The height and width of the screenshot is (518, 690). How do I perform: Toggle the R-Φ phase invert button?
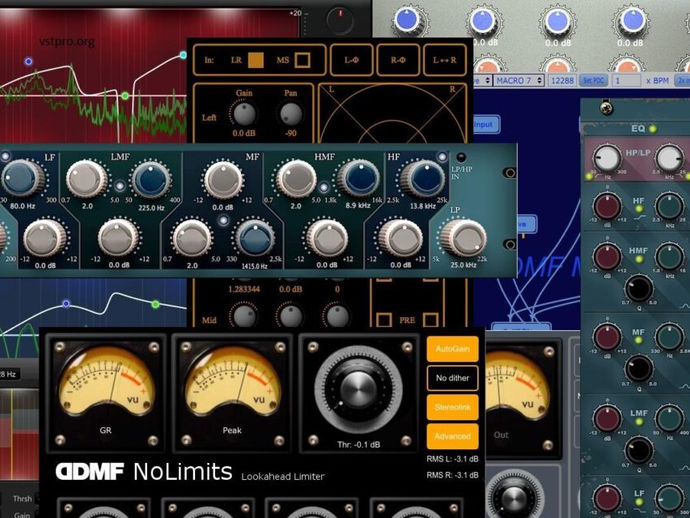(x=398, y=60)
